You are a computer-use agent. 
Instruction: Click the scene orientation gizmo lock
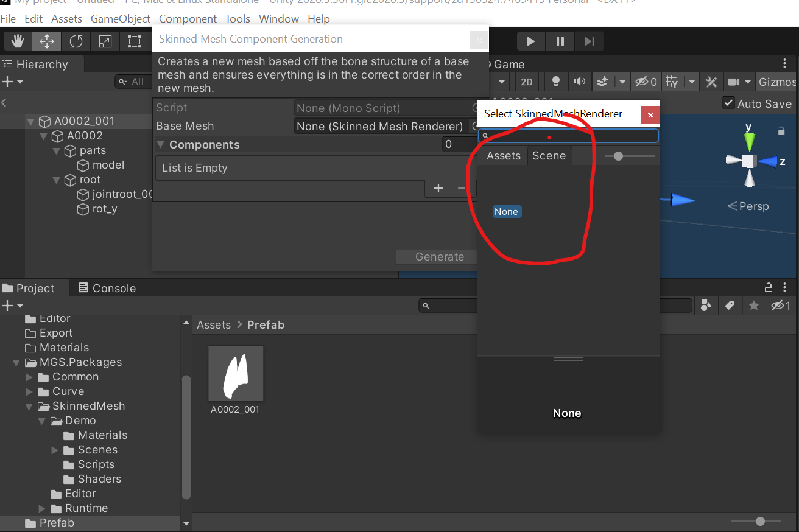click(x=781, y=131)
